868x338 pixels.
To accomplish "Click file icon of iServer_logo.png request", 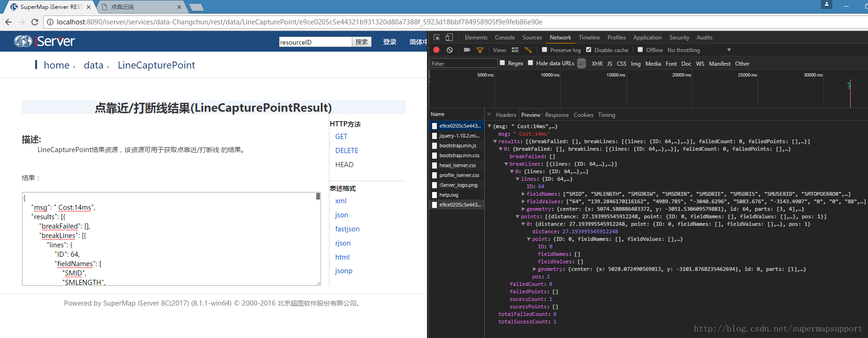I will pyautogui.click(x=434, y=185).
